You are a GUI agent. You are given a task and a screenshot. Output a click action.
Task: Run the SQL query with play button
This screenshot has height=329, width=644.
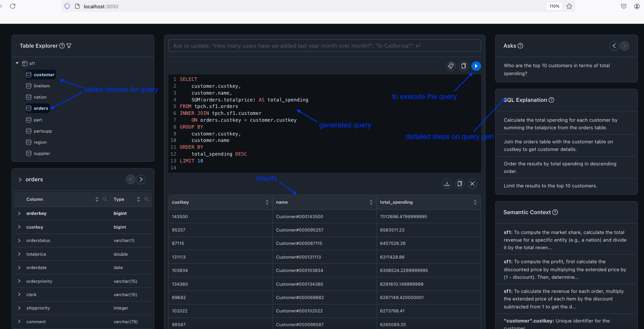[x=476, y=66]
